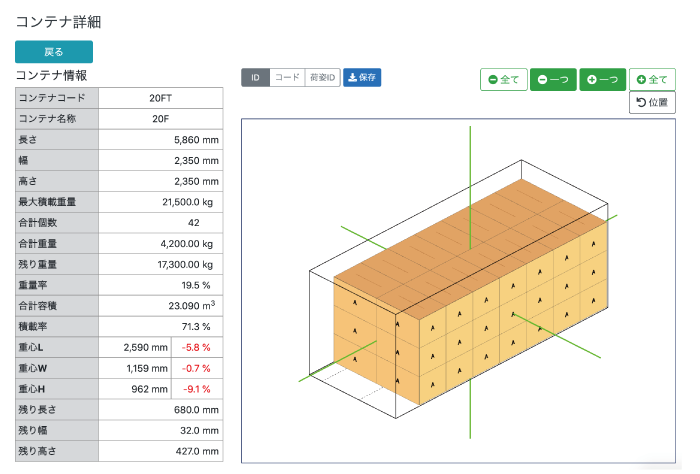The height and width of the screenshot is (474, 700).
Task: Click the コンテナ情報 heading
Action: (51, 75)
